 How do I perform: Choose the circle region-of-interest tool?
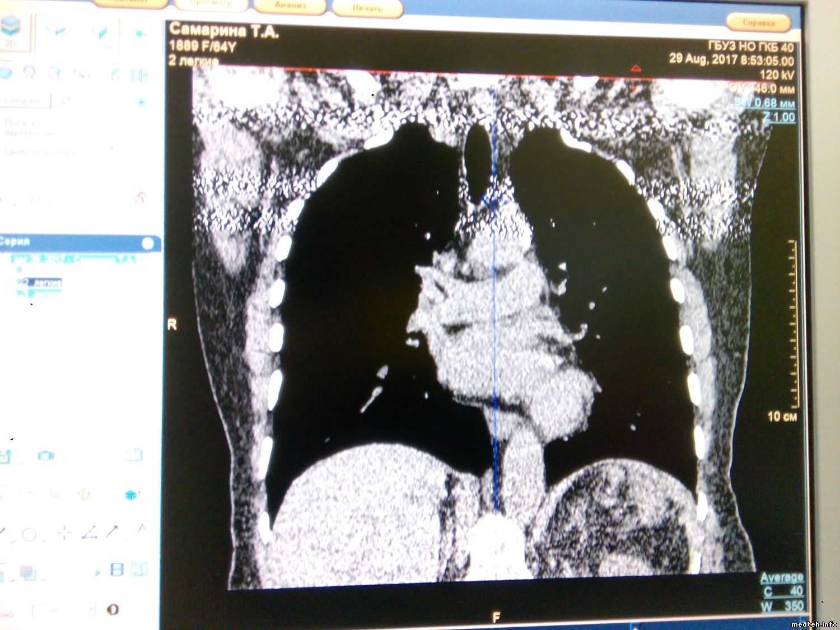click(x=29, y=535)
